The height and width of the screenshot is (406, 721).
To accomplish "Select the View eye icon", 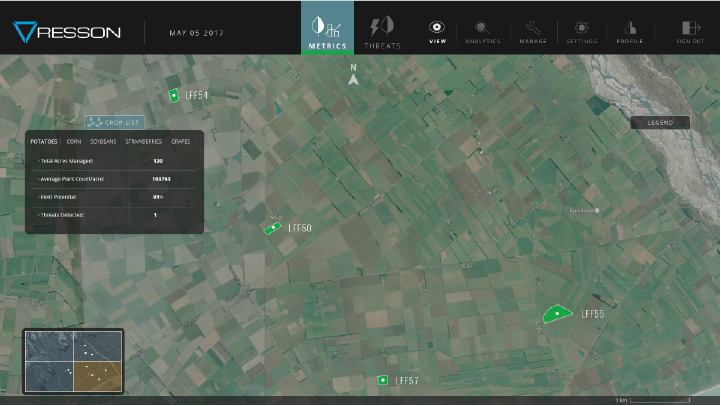I will 437,31.
